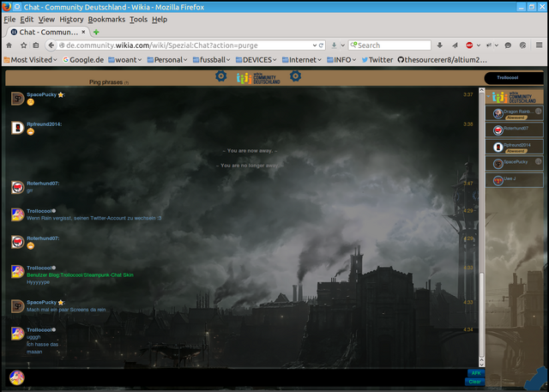The image size is (549, 392).
Task: Open the Twitter bookmark
Action: tap(377, 60)
